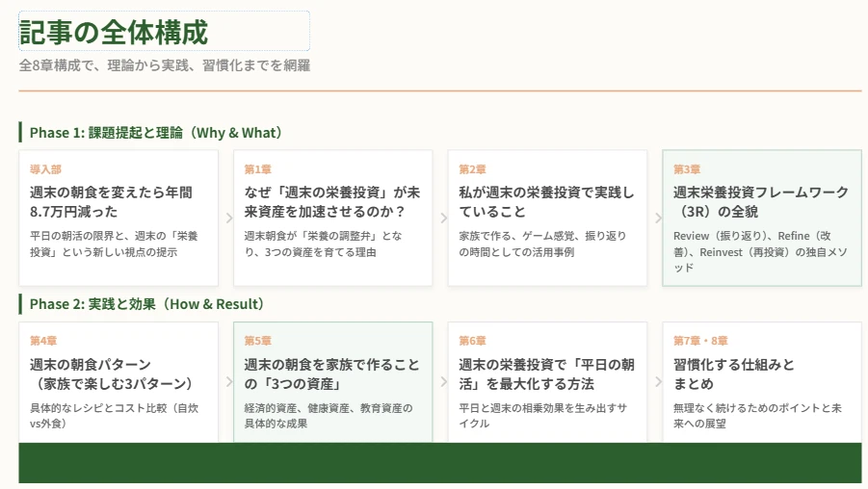Open the 導入部 card about 8.7万円

[x=118, y=218]
